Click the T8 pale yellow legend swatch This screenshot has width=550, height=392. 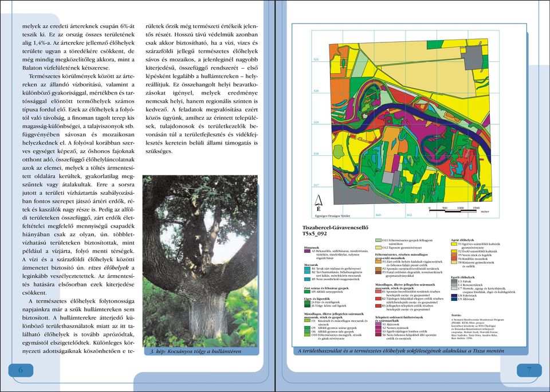coord(454,262)
